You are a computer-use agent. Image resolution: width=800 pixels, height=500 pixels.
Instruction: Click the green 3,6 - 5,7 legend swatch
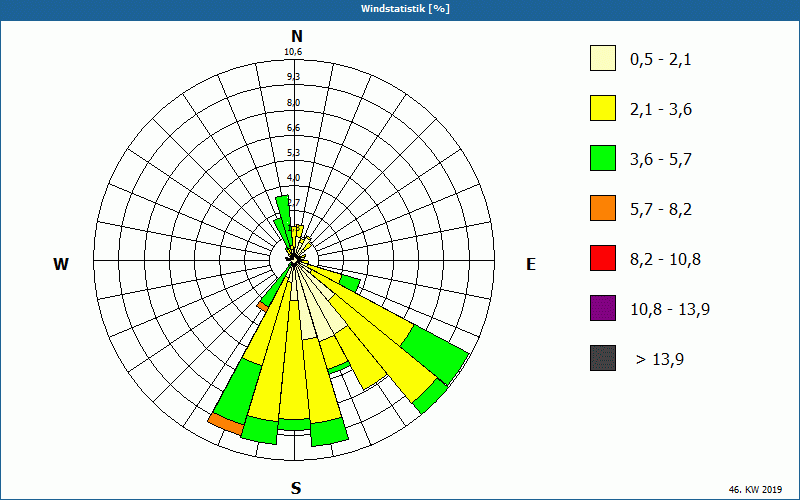tap(603, 158)
